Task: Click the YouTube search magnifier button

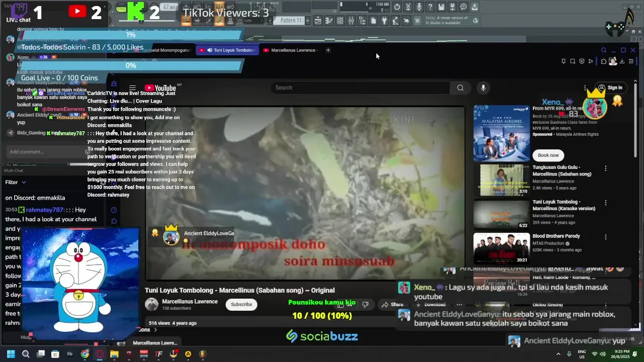Action: pyautogui.click(x=460, y=87)
